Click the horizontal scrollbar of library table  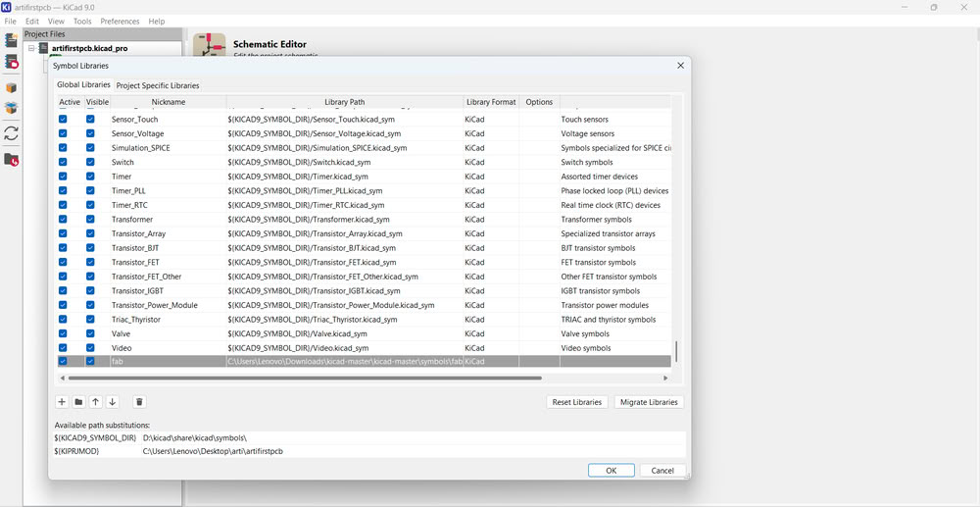point(305,378)
